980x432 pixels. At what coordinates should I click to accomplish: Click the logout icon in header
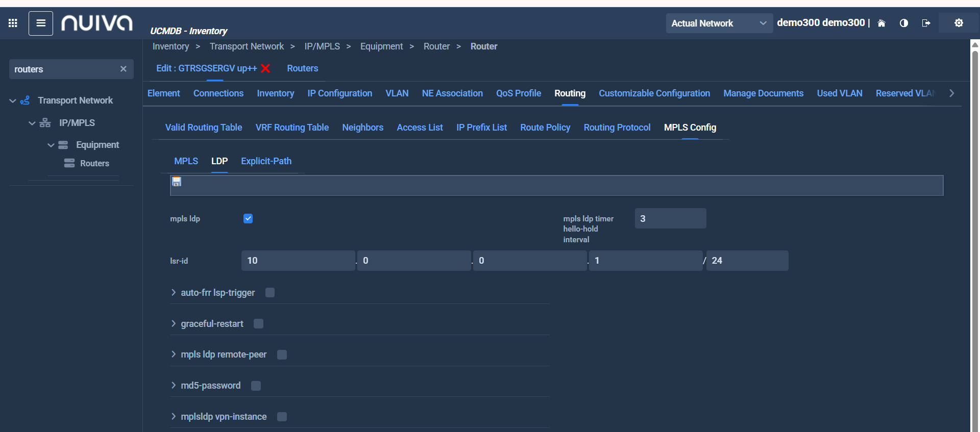click(926, 23)
